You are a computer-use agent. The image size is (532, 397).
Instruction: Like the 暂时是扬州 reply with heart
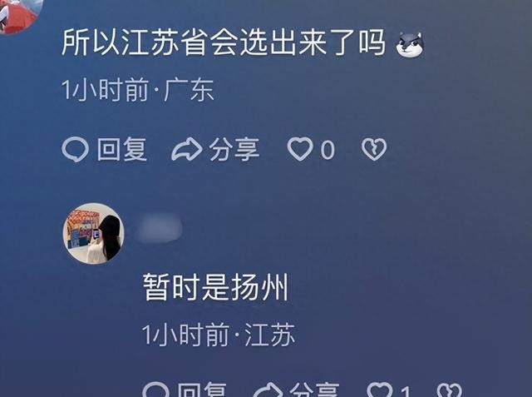click(380, 390)
